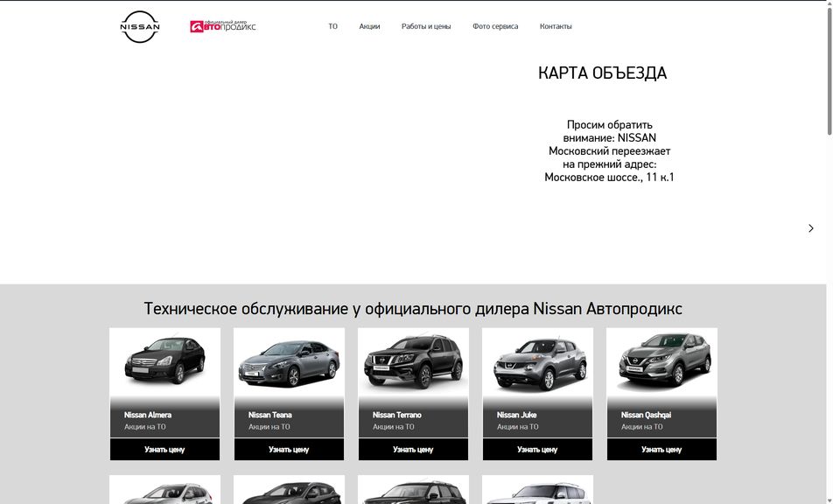Click the КАРТА ОБЪЕЗДА heading
833x504 pixels.
[602, 73]
